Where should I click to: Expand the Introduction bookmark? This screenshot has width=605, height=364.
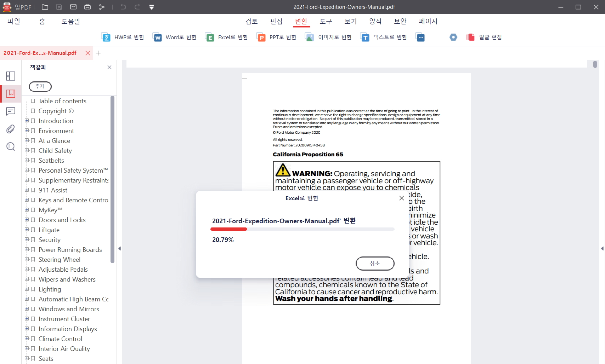pos(27,121)
